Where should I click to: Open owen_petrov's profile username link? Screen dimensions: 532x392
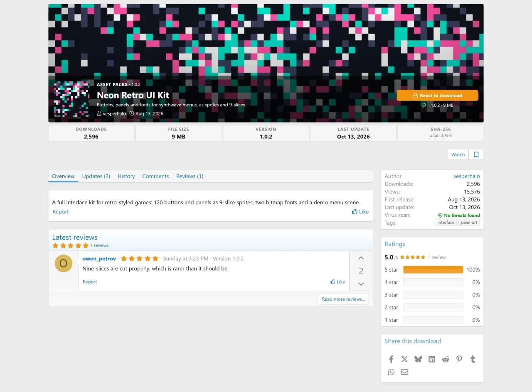click(99, 258)
